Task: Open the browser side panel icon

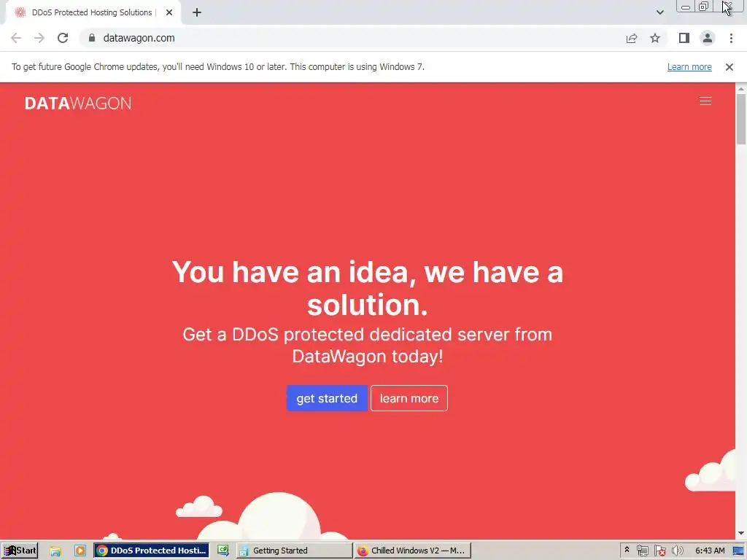Action: point(684,38)
